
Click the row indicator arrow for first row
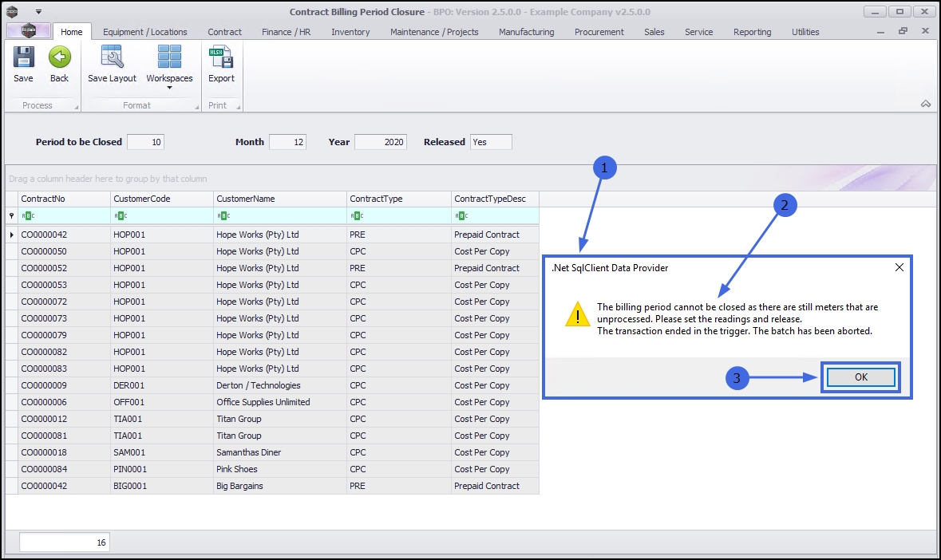coord(11,235)
